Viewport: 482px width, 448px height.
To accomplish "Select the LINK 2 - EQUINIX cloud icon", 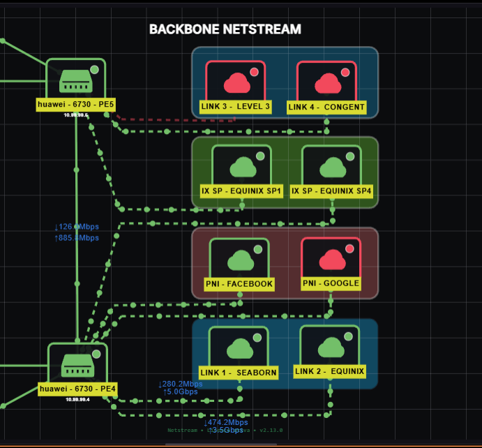I will tap(331, 347).
